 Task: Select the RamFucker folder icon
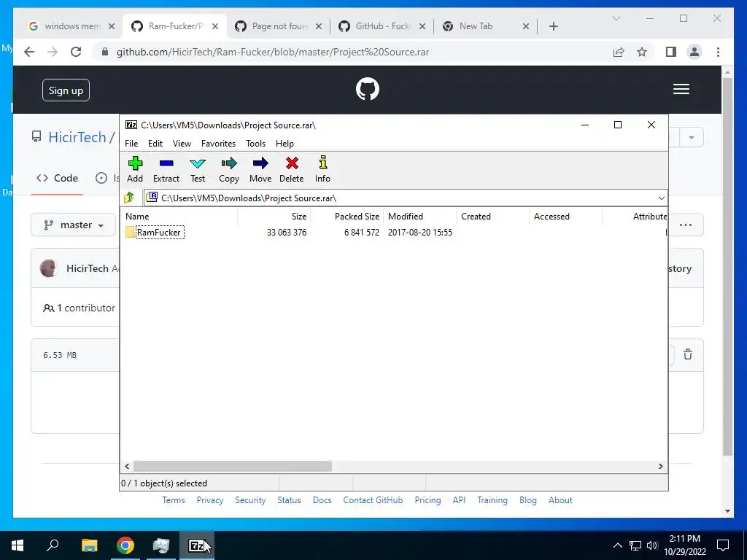point(130,233)
